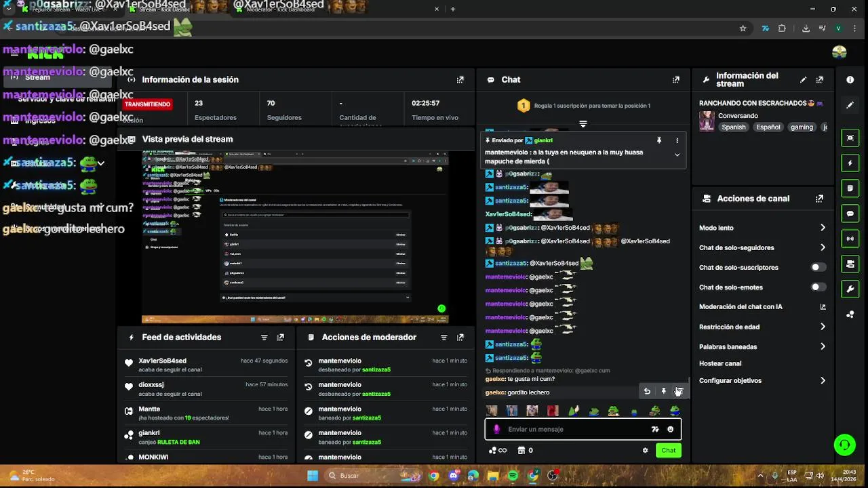Unpin the pinned chat message via pin icon
868x488 pixels.
coord(658,140)
